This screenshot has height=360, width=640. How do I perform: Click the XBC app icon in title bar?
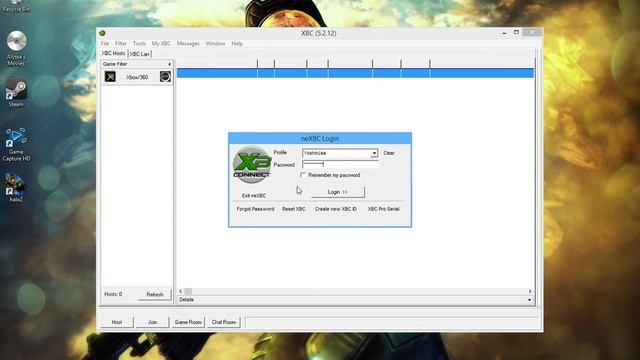click(x=102, y=33)
